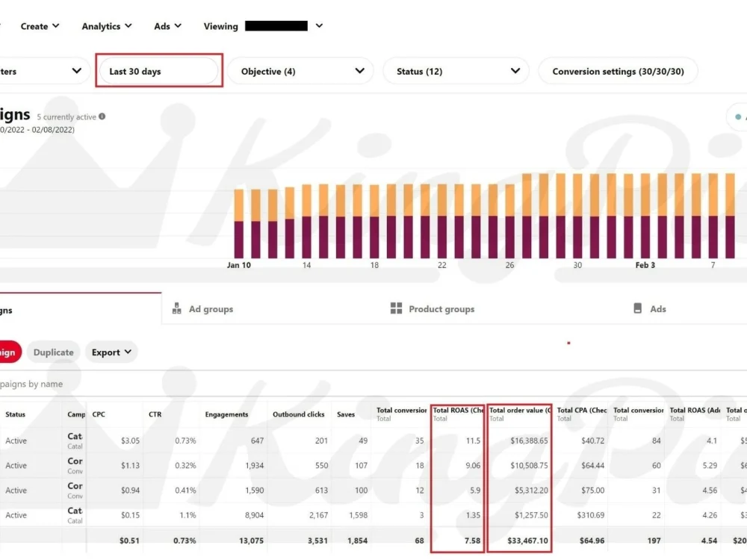This screenshot has height=560, width=747.
Task: Click the Feb 3 chart bar
Action: (645, 216)
